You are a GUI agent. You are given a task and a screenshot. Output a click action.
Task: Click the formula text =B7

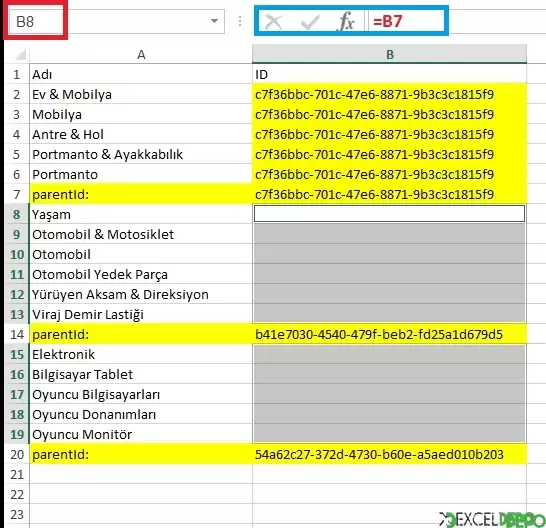pos(387,21)
